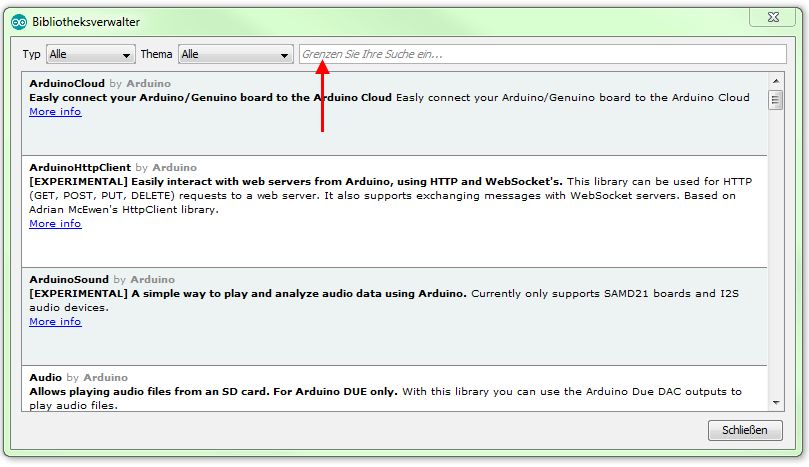Open More info link under ArduinoCloud
809x467 pixels.
click(55, 112)
